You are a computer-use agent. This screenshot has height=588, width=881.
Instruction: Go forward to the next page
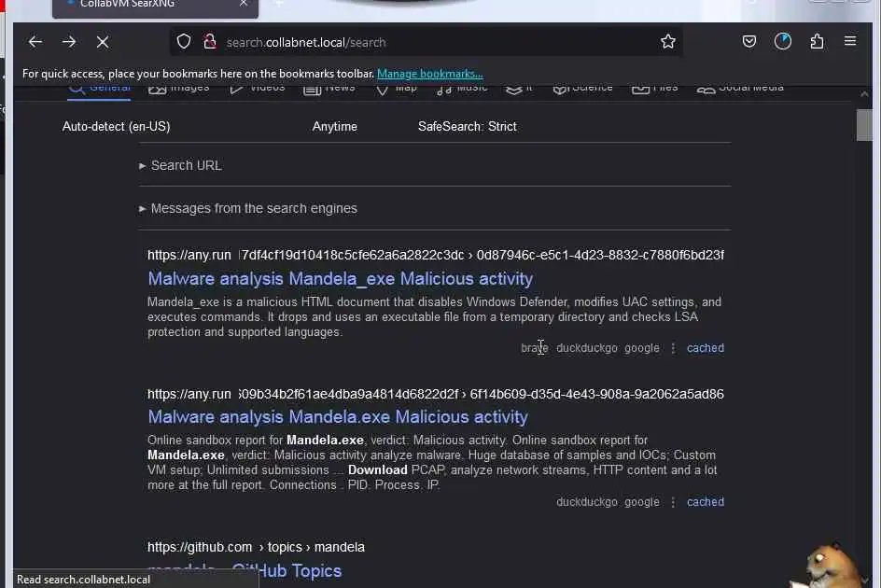point(69,42)
